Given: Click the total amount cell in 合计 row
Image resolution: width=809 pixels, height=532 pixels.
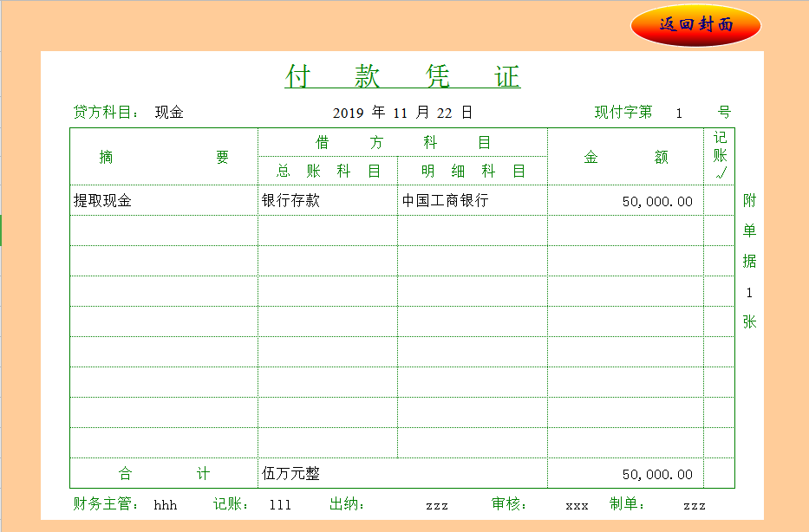Looking at the screenshot, I should click(x=656, y=475).
